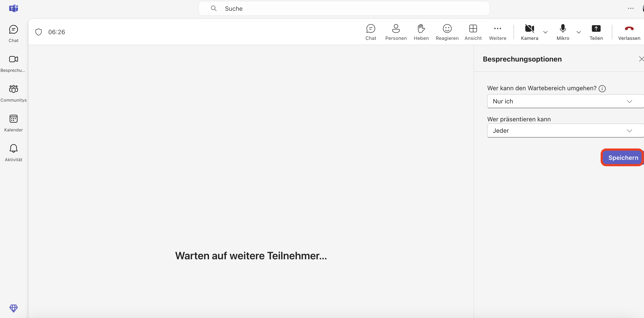
Task: Expand Kamera device options arrow
Action: tap(545, 32)
